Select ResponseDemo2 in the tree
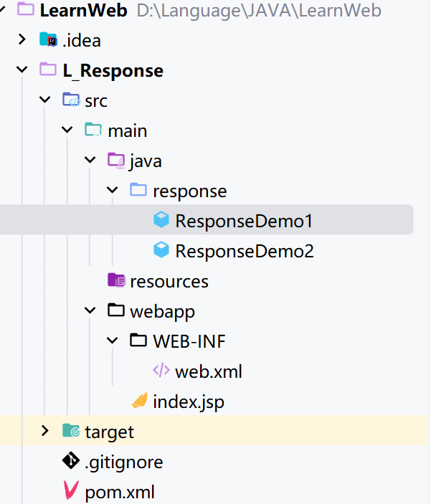The image size is (431, 504). pos(244,251)
